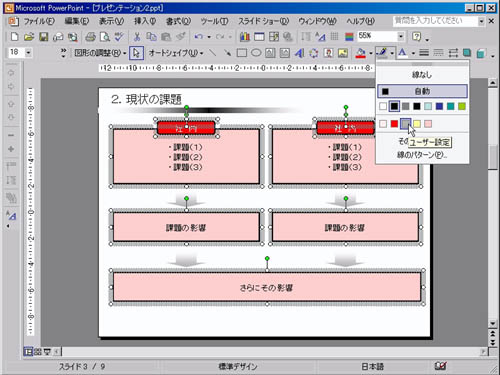This screenshot has width=500, height=375.
Task: Click the Insert Chart icon
Action: tap(244, 37)
